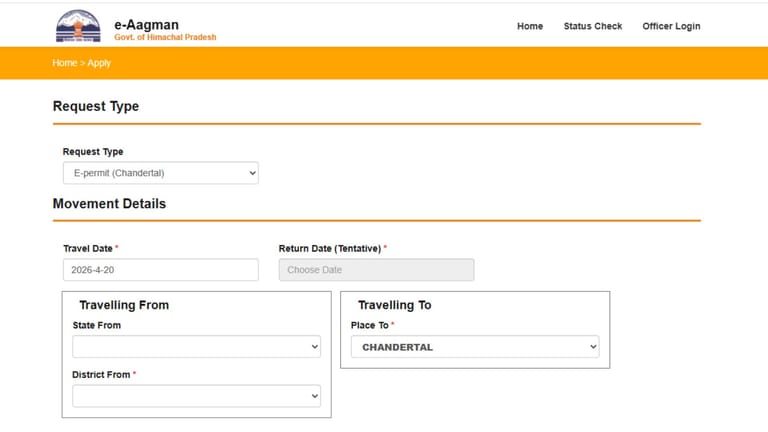Go to Home in the top navigation
This screenshot has height=432, width=768.
tap(530, 26)
